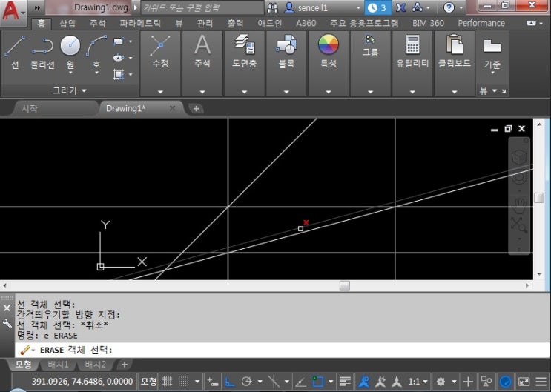
Task: Switch to the Insert (삽입) ribbon tab
Action: click(67, 24)
